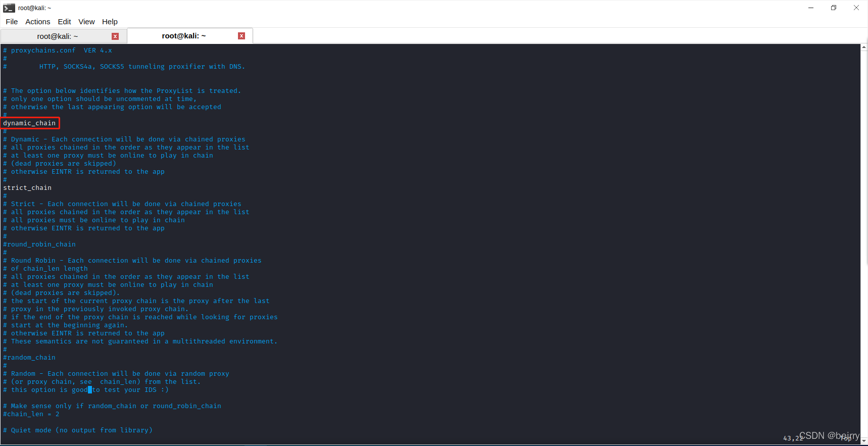
Task: Restore down the terminal window
Action: (x=834, y=8)
